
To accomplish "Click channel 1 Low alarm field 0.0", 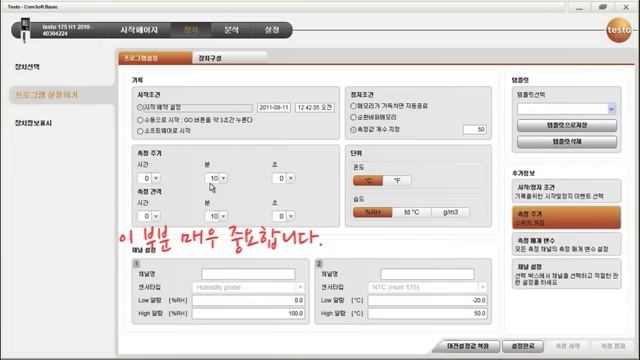I will [248, 300].
